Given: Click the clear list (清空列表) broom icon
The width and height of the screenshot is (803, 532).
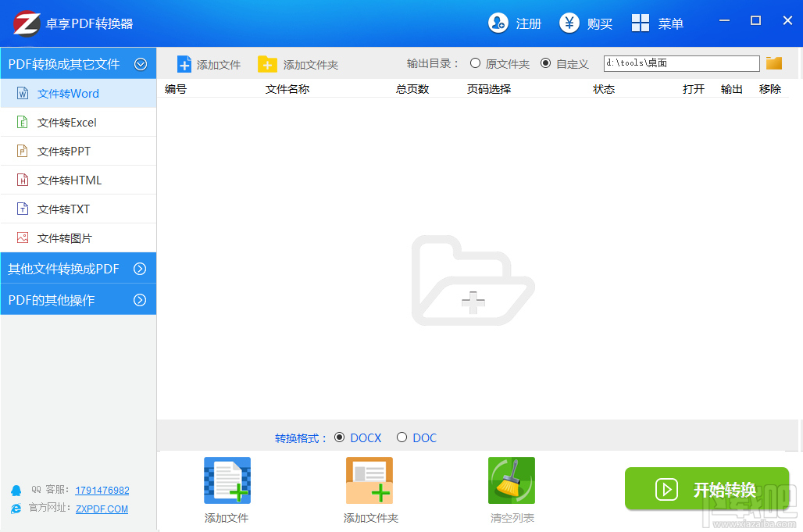Looking at the screenshot, I should click(512, 480).
